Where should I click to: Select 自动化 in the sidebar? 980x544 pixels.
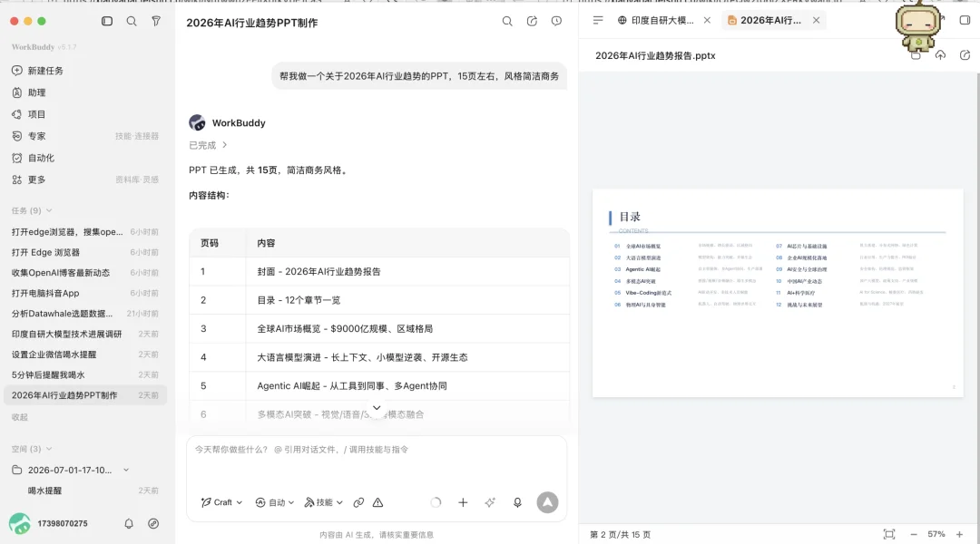tap(41, 158)
